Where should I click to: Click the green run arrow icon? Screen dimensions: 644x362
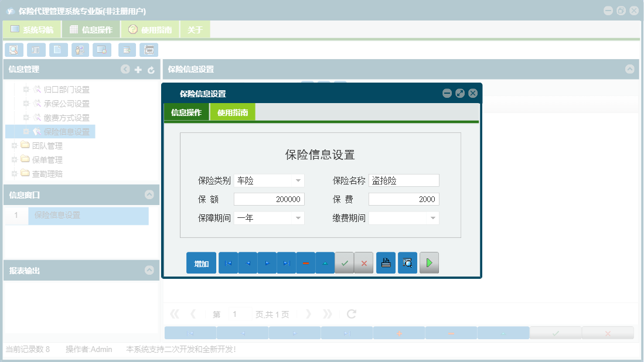(x=429, y=263)
